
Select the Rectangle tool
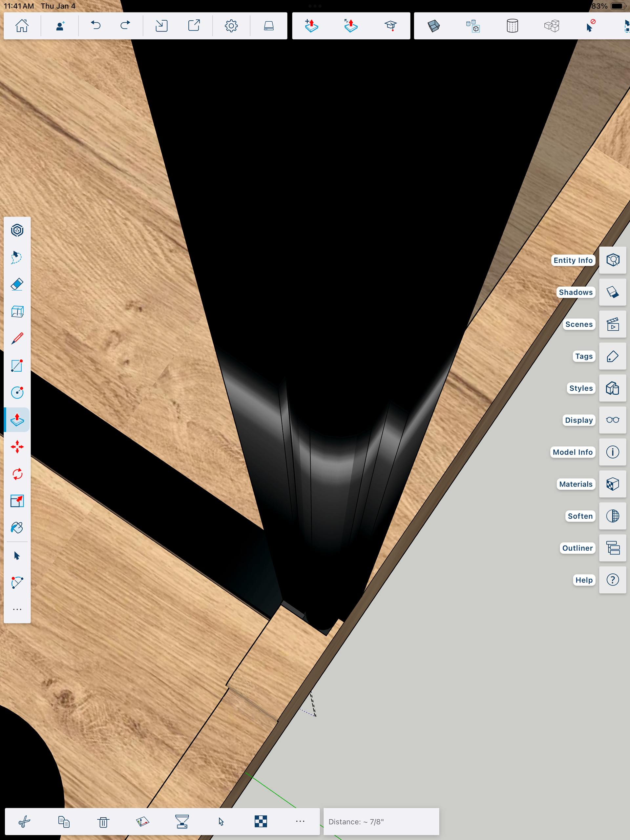pos(17,365)
